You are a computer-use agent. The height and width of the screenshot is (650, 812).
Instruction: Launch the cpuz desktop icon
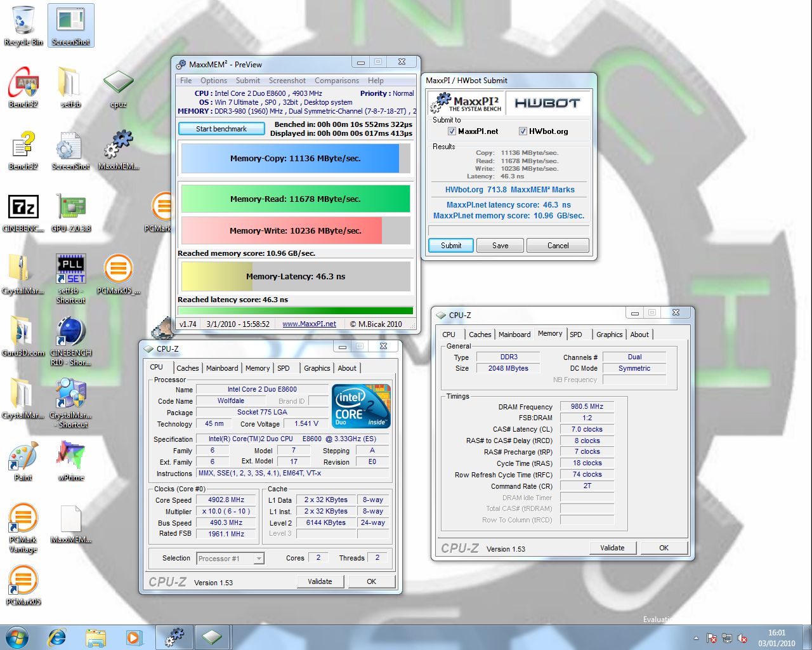pyautogui.click(x=118, y=88)
